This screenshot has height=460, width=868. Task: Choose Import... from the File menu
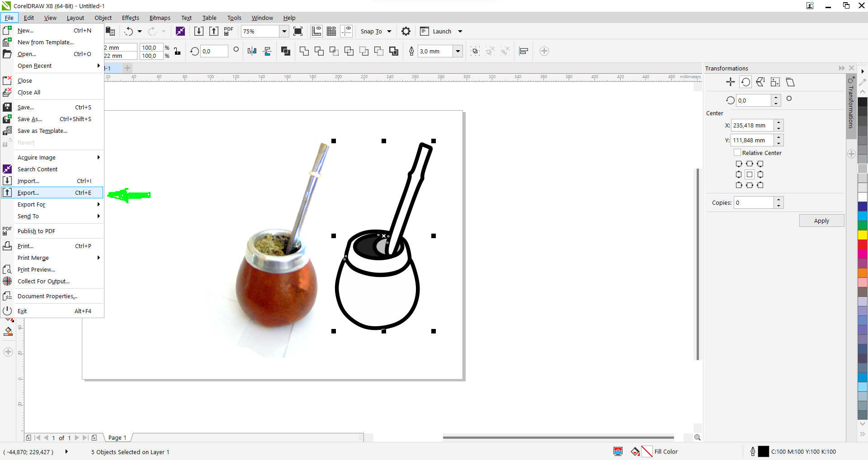pyautogui.click(x=52, y=181)
